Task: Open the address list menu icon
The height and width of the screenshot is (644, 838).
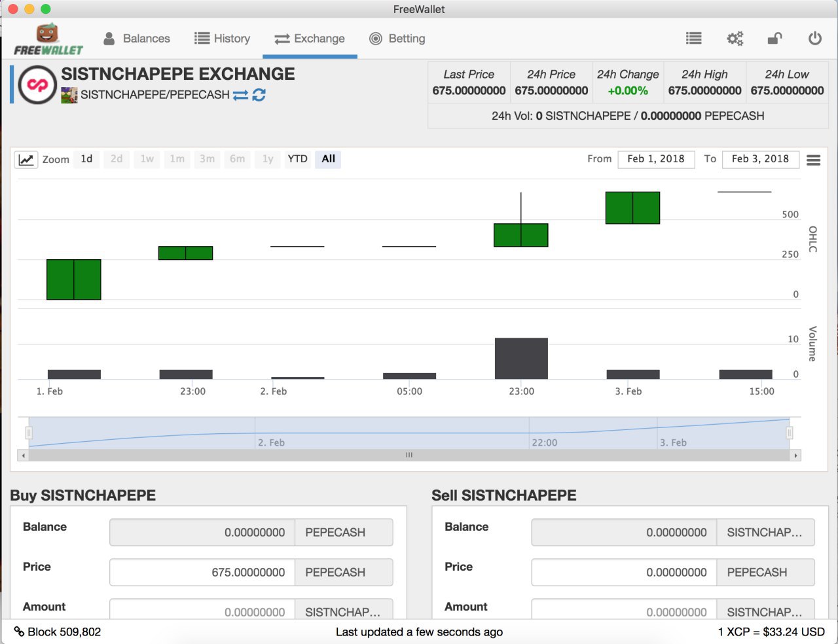Action: [x=694, y=39]
